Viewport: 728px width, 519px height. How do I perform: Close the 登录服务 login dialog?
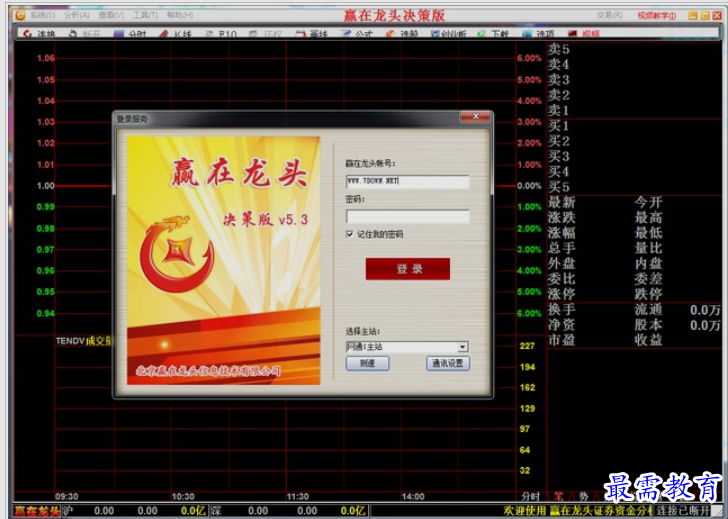475,117
